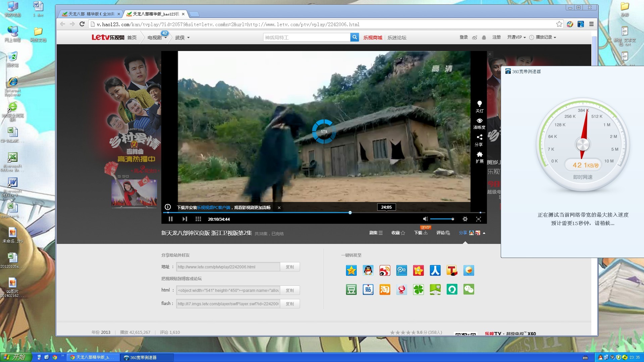
Task: Share to Douban icon
Action: pos(351,289)
